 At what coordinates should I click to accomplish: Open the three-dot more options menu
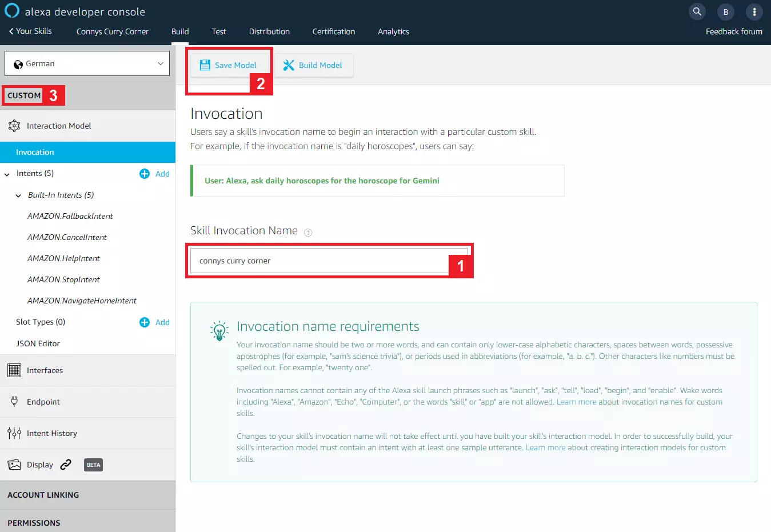pos(754,11)
